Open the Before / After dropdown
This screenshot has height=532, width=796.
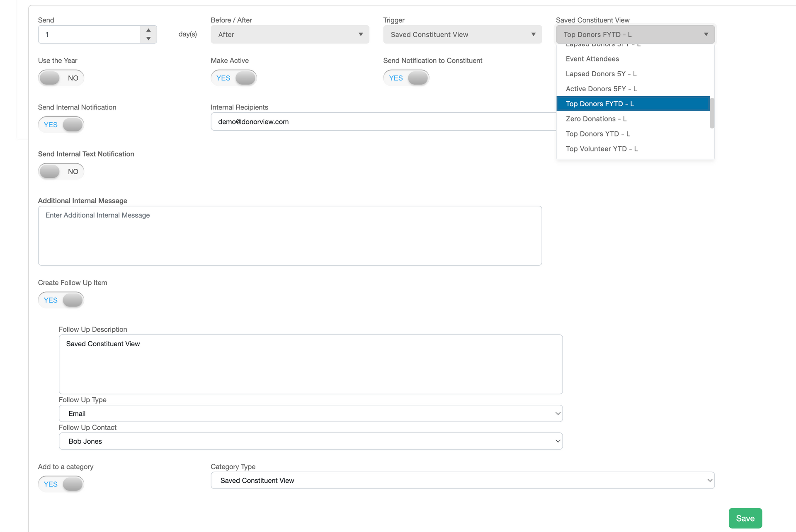pos(290,34)
